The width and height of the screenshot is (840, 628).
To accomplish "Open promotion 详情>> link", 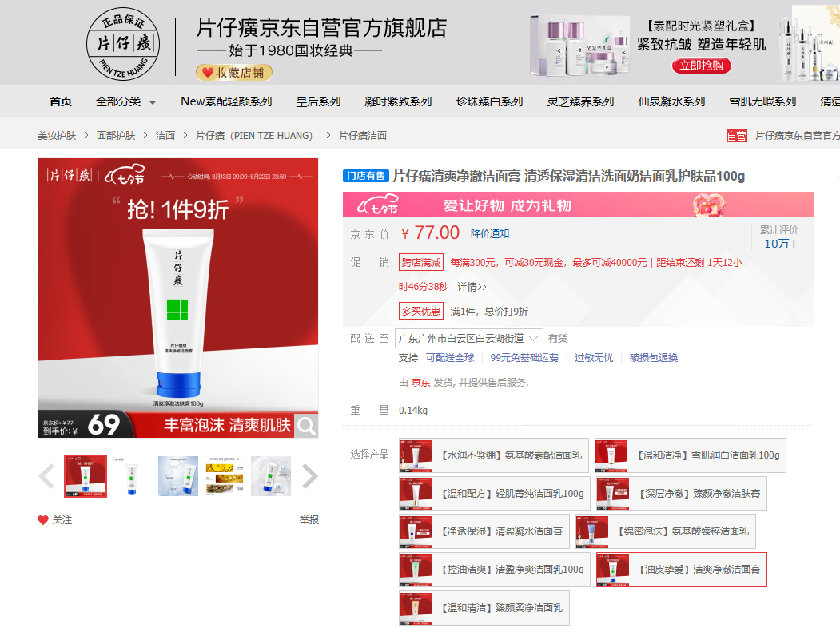I will (x=472, y=287).
